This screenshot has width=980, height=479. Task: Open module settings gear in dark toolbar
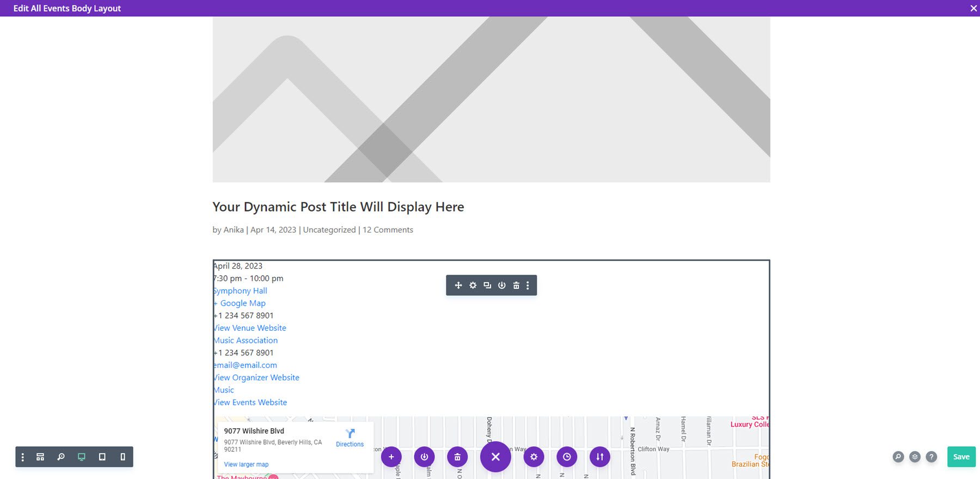[473, 286]
